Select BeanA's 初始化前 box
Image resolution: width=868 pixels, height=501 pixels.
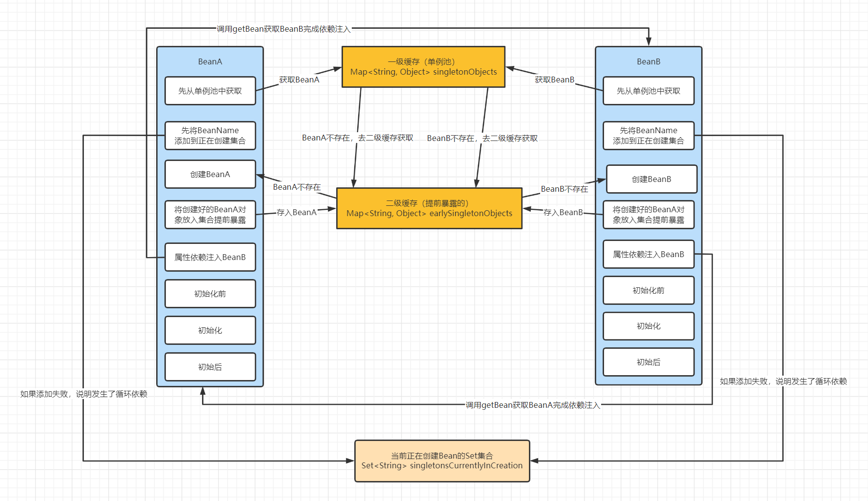[x=210, y=294]
